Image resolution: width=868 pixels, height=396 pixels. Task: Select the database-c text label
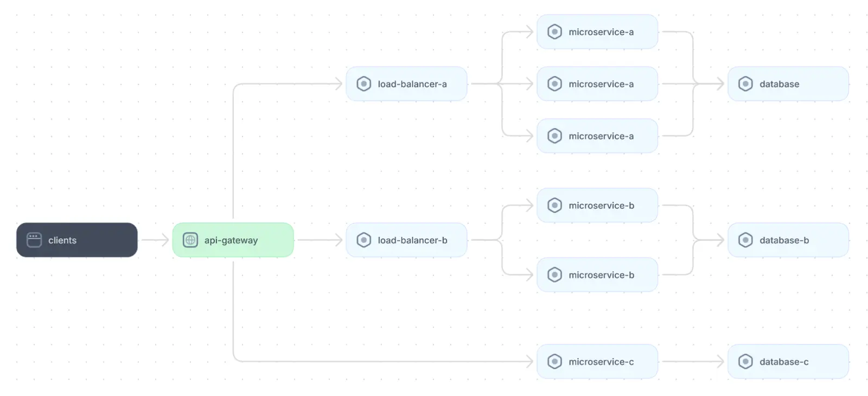pyautogui.click(x=783, y=362)
